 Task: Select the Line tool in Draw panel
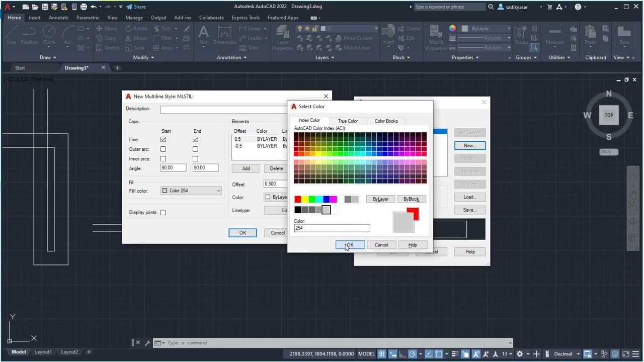(x=12, y=35)
